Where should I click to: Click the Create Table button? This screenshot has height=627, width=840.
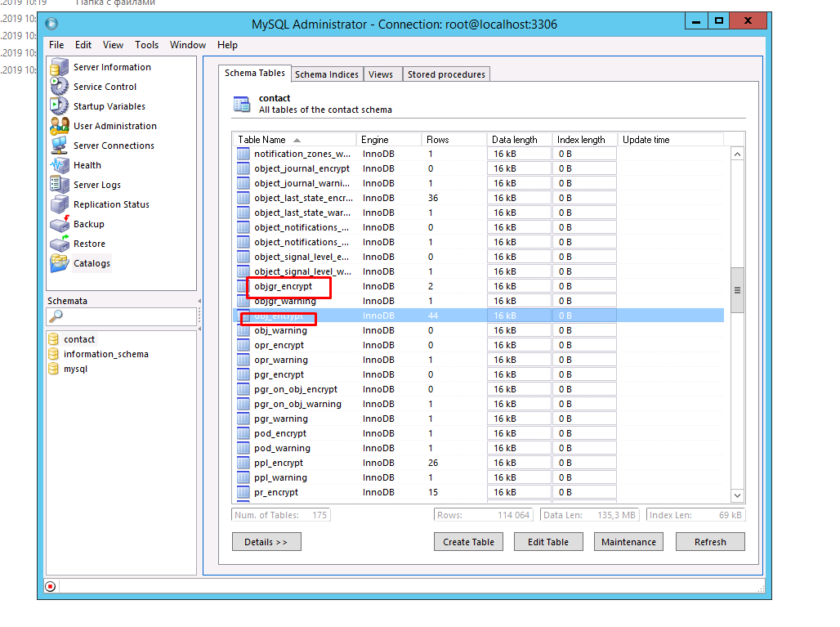[x=468, y=542]
